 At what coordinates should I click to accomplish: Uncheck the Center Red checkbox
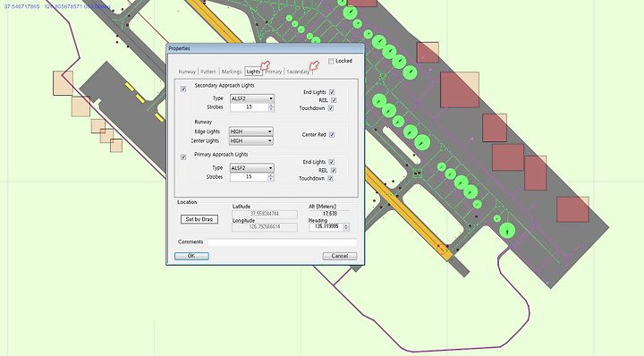point(332,134)
